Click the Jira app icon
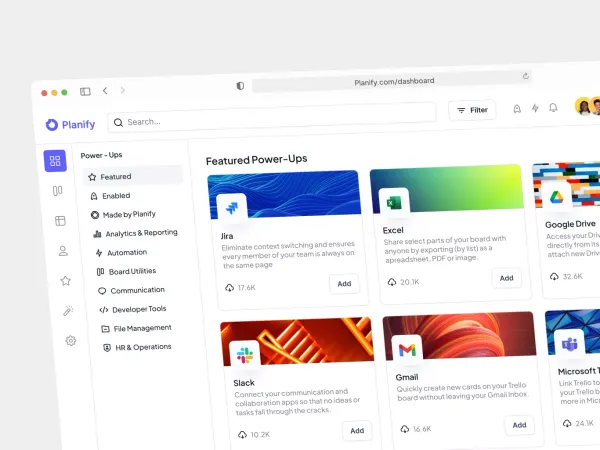 pyautogui.click(x=232, y=208)
